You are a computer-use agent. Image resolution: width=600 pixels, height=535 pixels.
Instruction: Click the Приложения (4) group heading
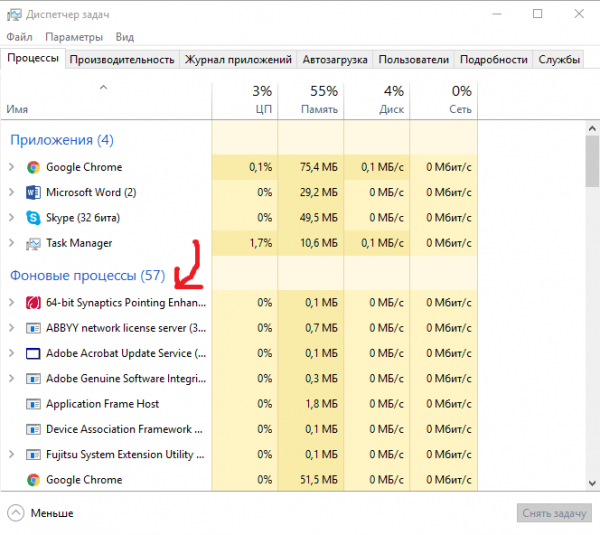coord(62,140)
